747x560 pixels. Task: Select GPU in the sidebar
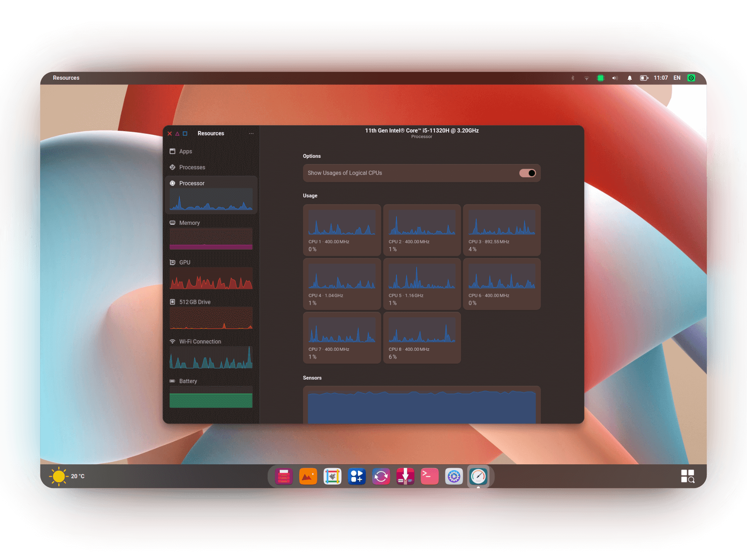point(211,274)
